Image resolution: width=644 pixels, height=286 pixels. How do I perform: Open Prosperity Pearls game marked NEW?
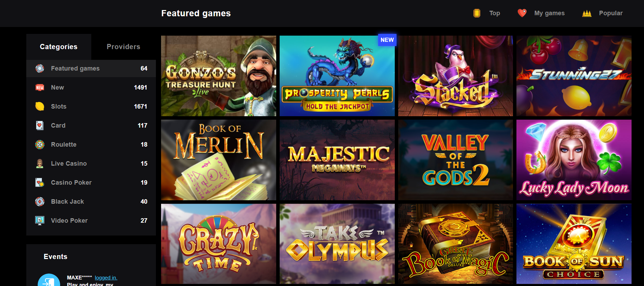click(337, 76)
